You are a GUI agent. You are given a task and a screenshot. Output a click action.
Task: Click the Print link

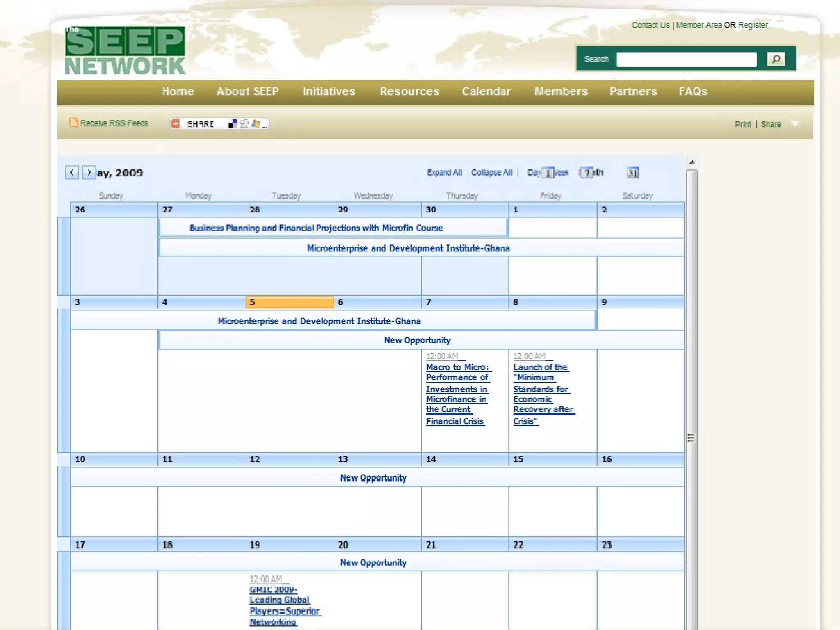point(742,124)
